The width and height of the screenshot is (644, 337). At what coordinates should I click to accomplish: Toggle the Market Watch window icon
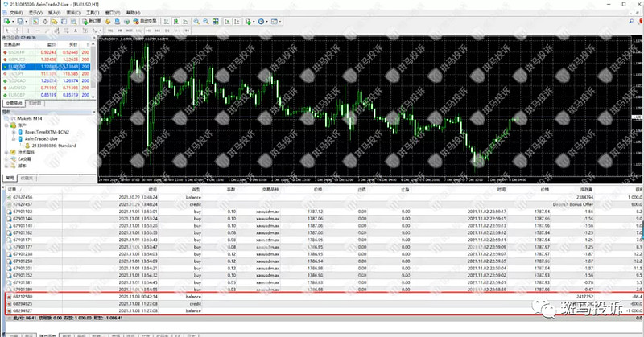(x=35, y=22)
